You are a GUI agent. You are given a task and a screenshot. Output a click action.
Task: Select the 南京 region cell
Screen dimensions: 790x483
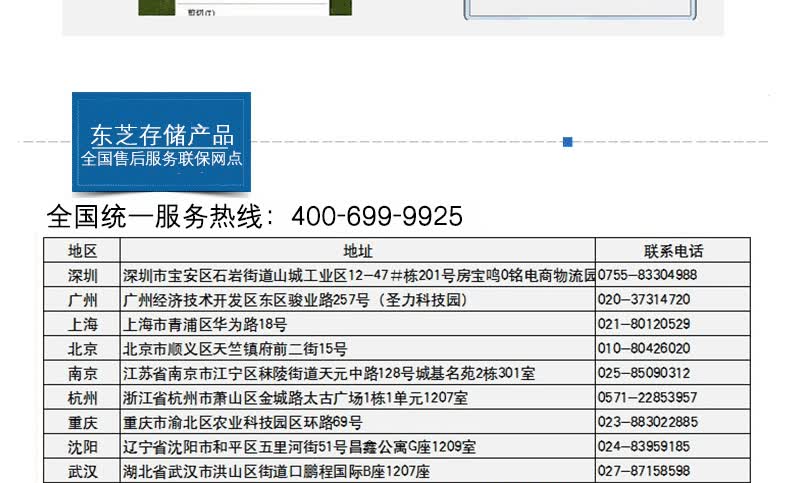point(82,374)
